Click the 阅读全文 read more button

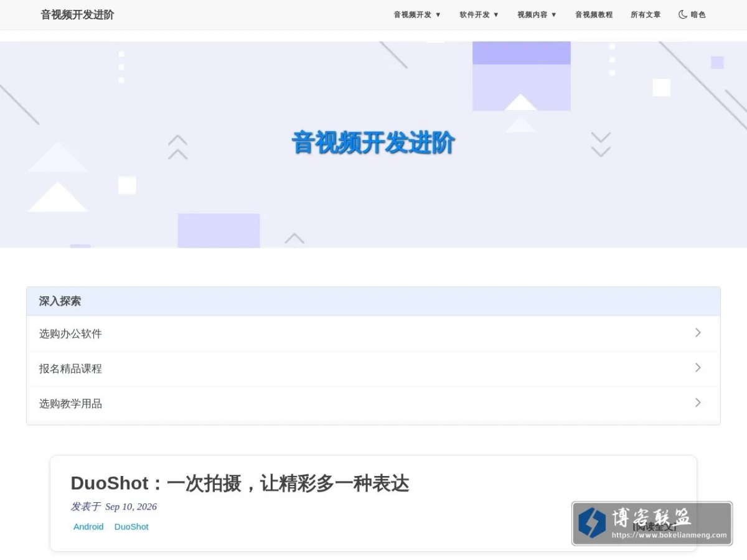tap(654, 526)
